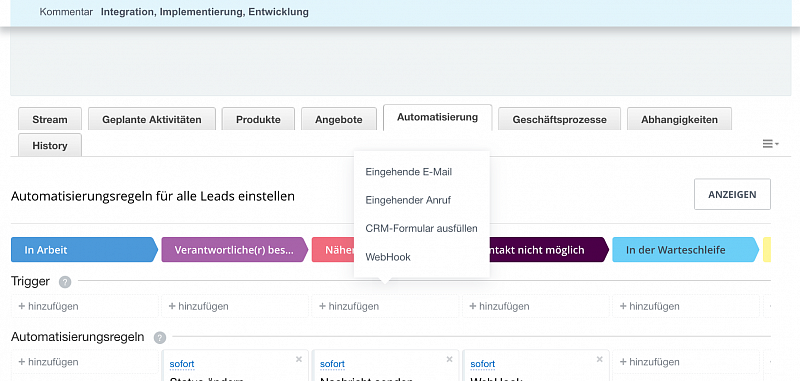This screenshot has width=800, height=381.
Task: Select the In Arbeit stage
Action: point(84,250)
